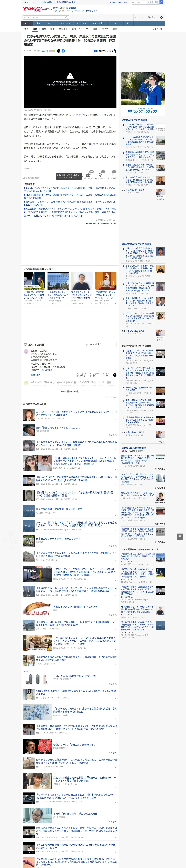The width and height of the screenshot is (186, 868).
Task: Click 記事に関する報告 report icon link
Action: pos(32,178)
